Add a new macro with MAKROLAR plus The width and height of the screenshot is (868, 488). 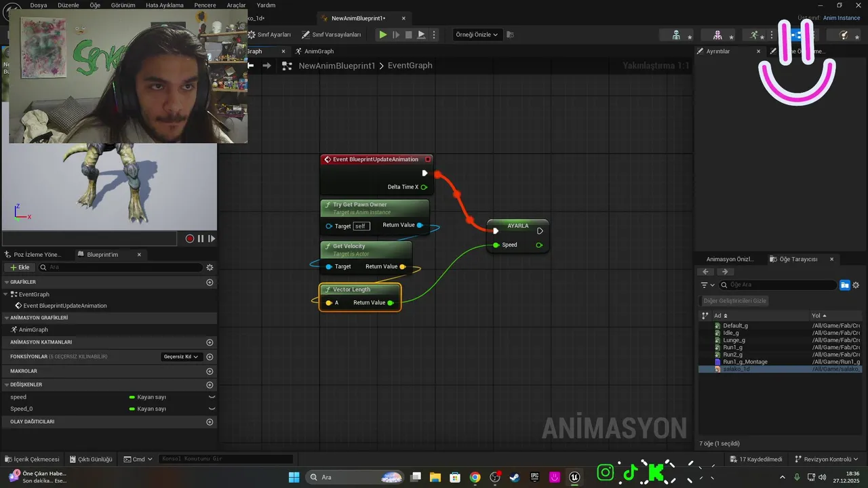(210, 371)
